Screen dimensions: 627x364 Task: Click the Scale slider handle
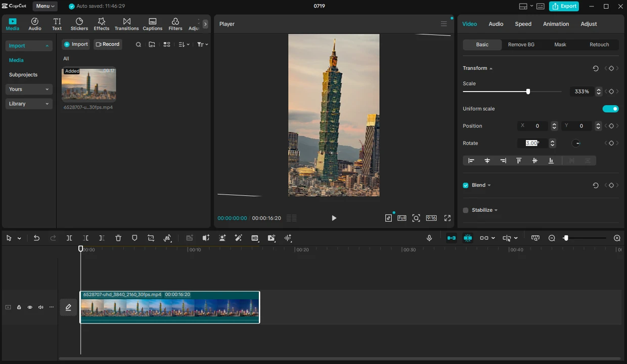(x=528, y=92)
